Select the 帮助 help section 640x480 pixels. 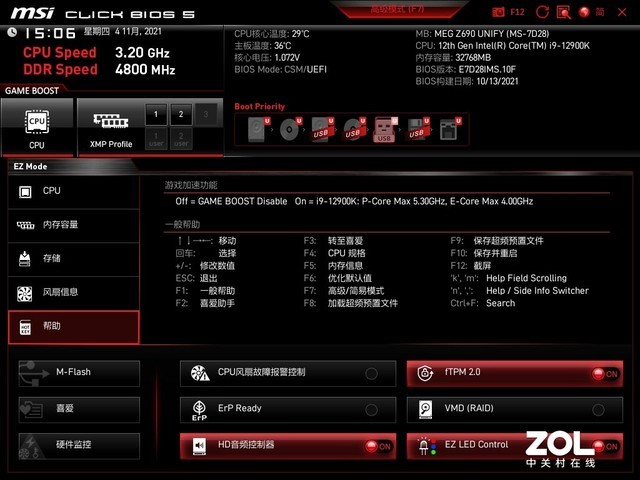click(x=73, y=327)
